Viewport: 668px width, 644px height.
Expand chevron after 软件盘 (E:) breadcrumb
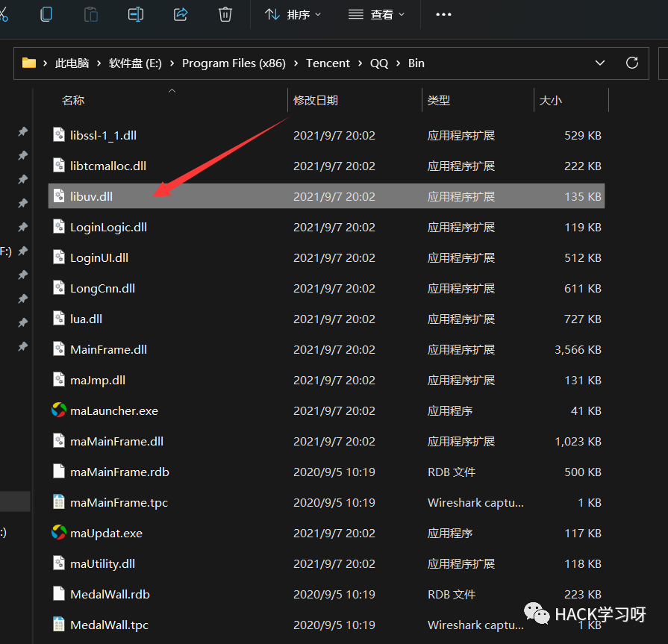(x=172, y=63)
